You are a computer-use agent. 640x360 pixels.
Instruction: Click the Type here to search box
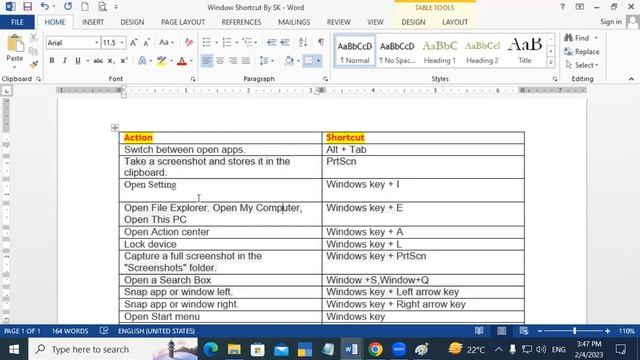(113, 349)
